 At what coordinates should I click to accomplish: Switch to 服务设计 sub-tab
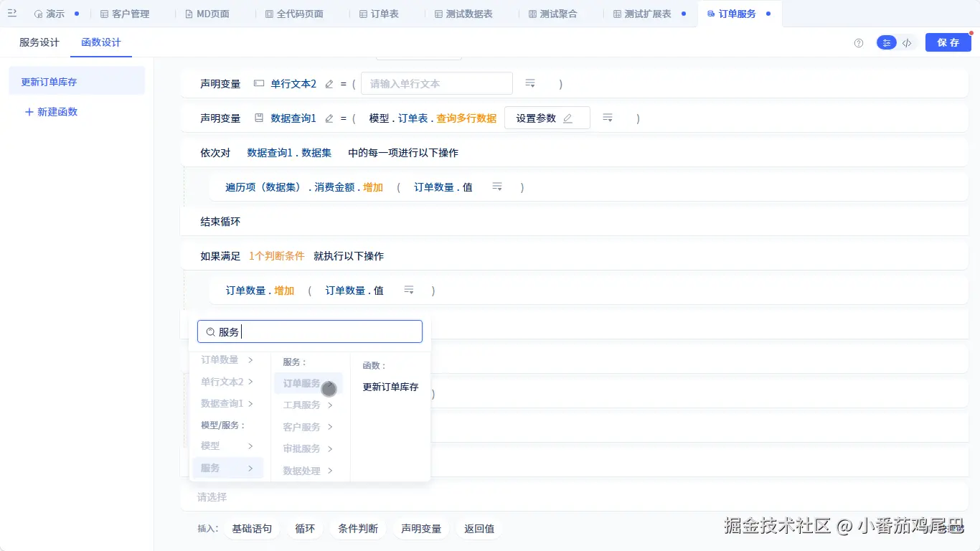(39, 42)
